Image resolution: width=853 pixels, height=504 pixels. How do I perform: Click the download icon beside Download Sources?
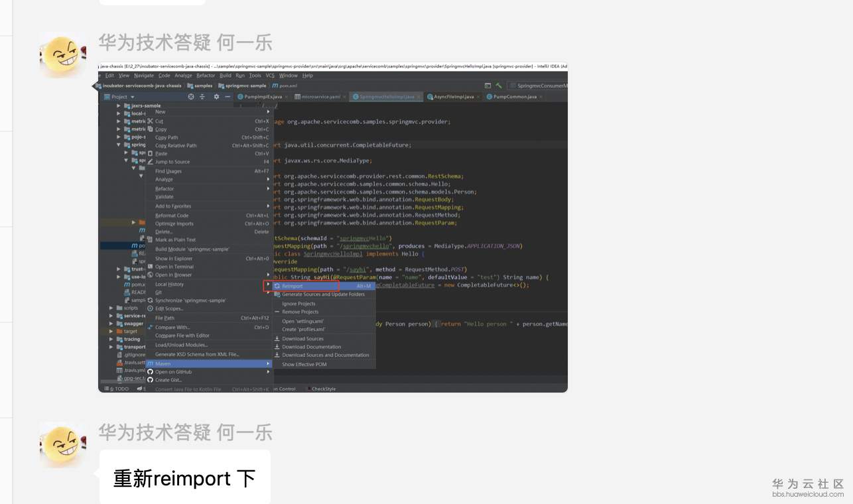277,339
